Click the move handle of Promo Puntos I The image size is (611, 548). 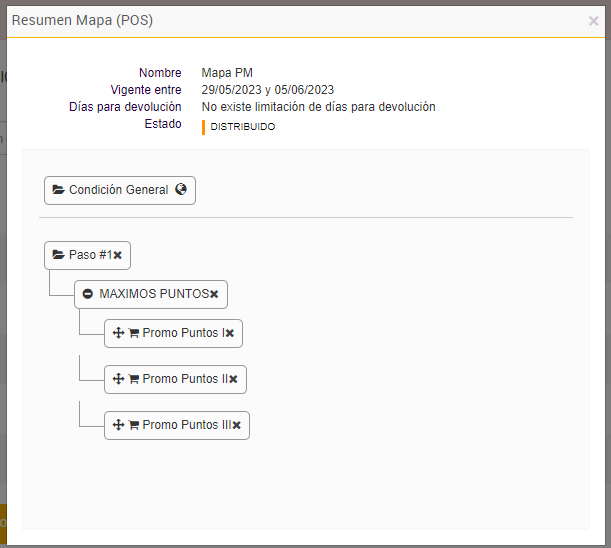click(118, 333)
